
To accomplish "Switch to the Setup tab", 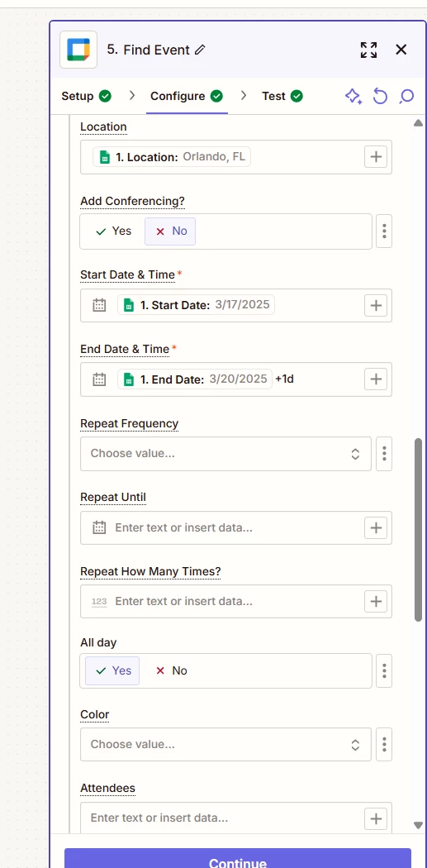I will pyautogui.click(x=86, y=97).
